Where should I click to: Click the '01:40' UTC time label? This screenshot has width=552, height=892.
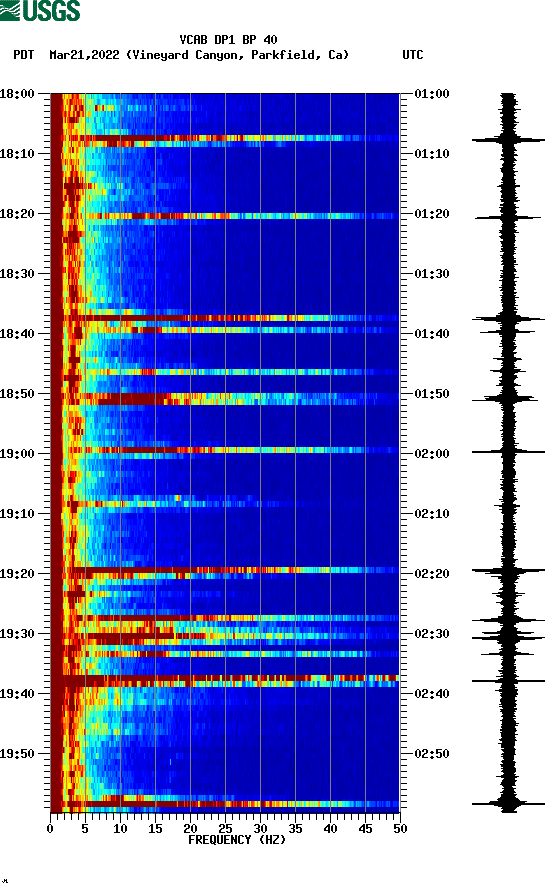pos(432,334)
